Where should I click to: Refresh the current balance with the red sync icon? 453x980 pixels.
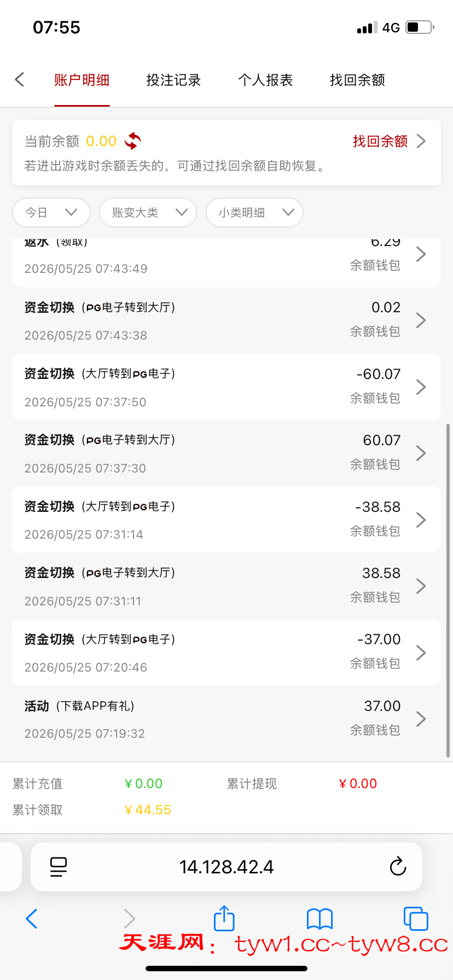(x=132, y=141)
